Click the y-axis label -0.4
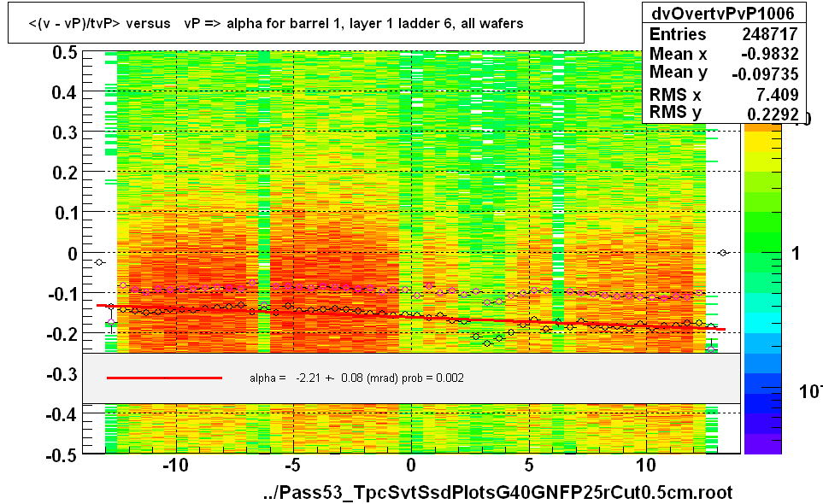Image resolution: width=823 pixels, height=504 pixels. click(x=62, y=414)
